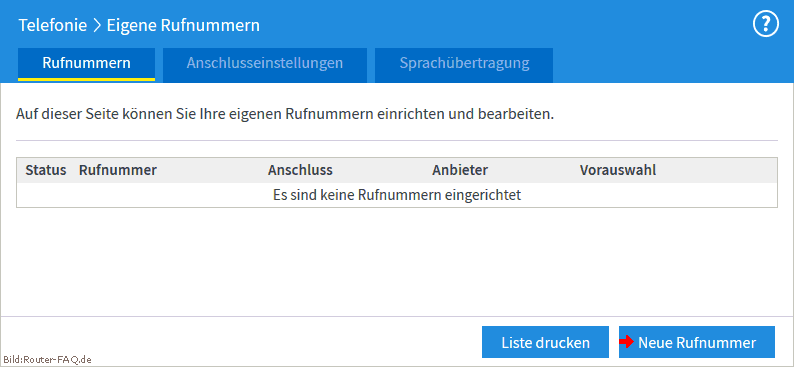Viewport: 794px width, 367px height.
Task: Click the 'Auf dieser Seite können Sie' description
Action: (x=285, y=114)
